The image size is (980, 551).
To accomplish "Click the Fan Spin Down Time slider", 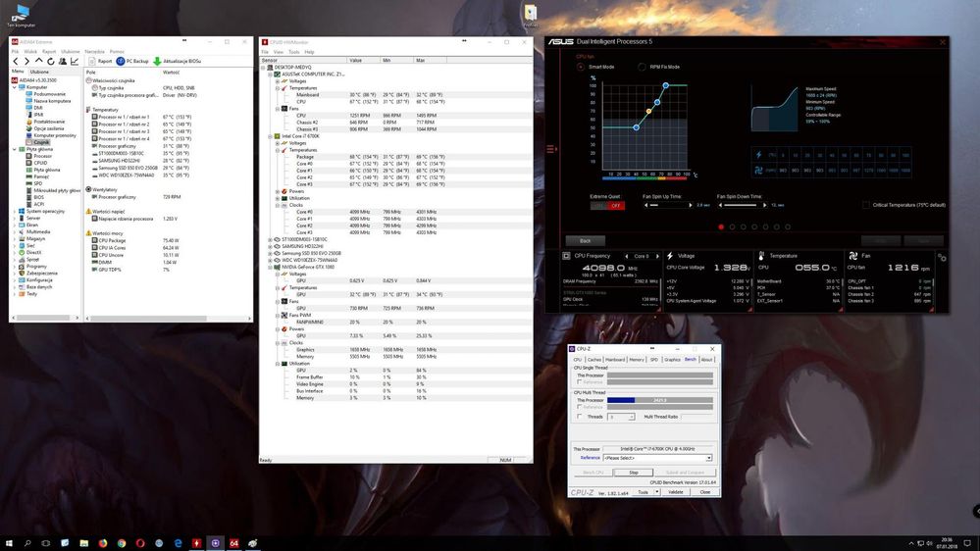I will pos(742,205).
